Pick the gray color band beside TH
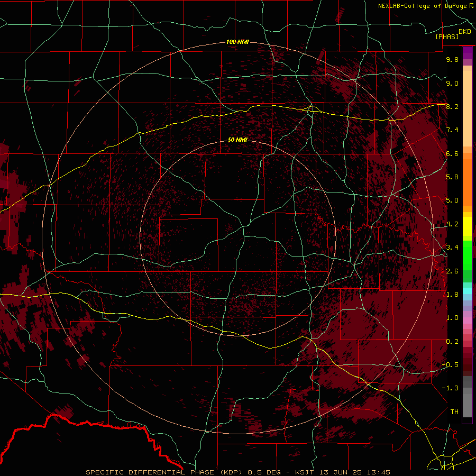 467,405
